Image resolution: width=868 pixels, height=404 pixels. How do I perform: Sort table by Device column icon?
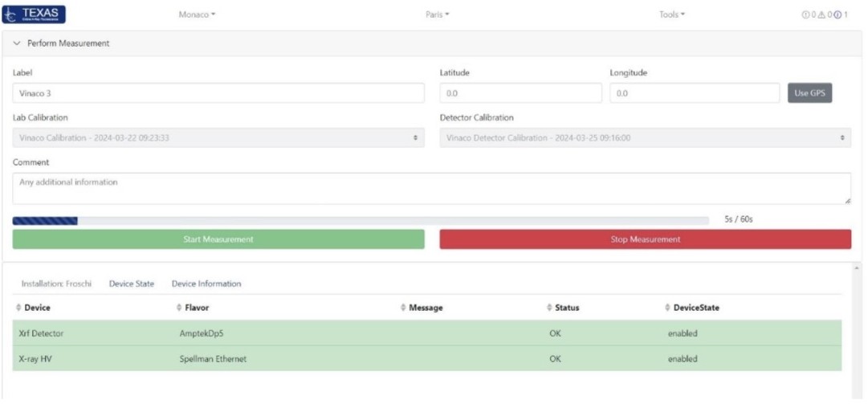[x=18, y=308]
